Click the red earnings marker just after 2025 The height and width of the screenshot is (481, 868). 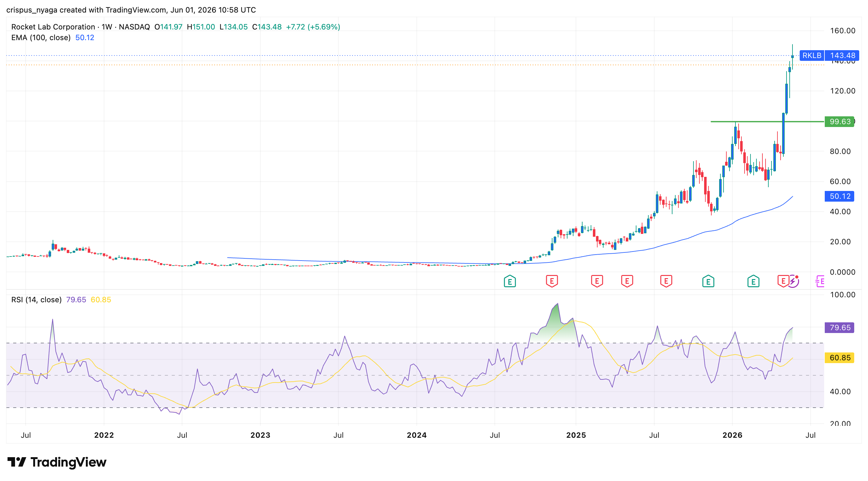click(x=597, y=281)
